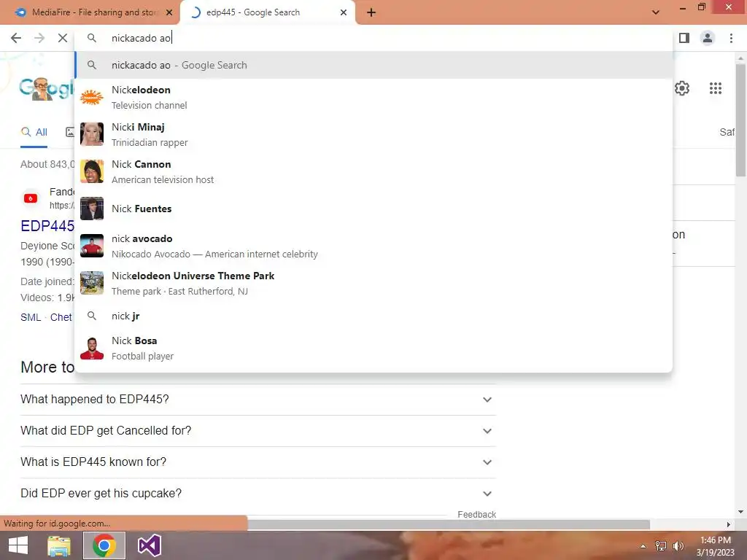747x560 pixels.
Task: Click the browser forward arrow
Action: pos(39,38)
